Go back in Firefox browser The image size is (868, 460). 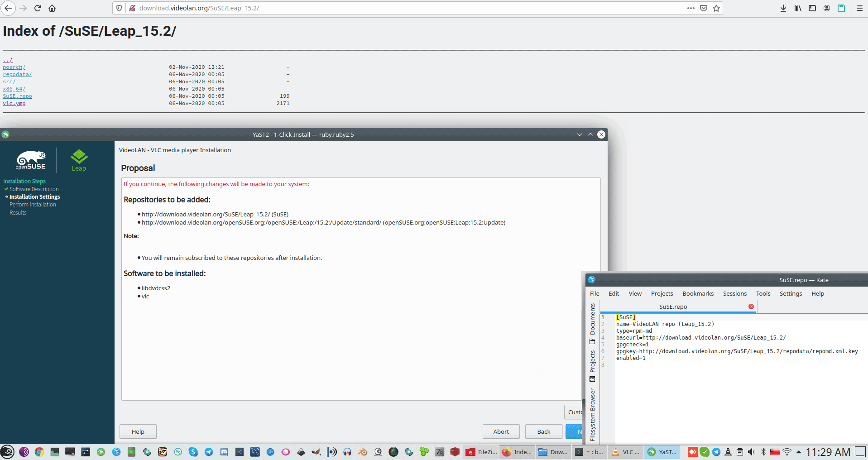[x=8, y=8]
